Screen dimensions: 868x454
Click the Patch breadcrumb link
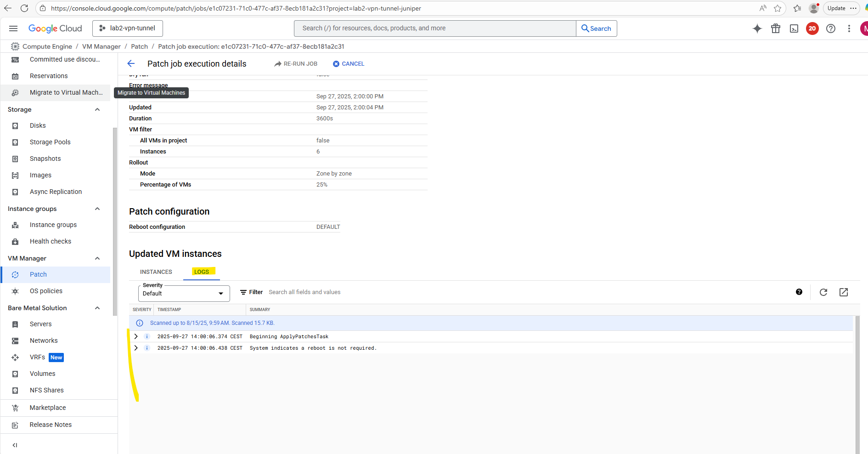click(x=140, y=46)
